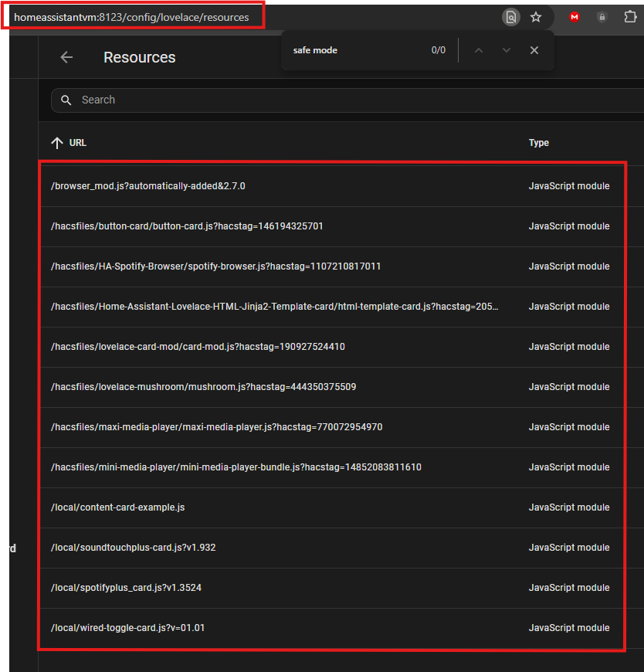Go back using the Resources back arrow
This screenshot has width=644, height=672.
coord(66,57)
